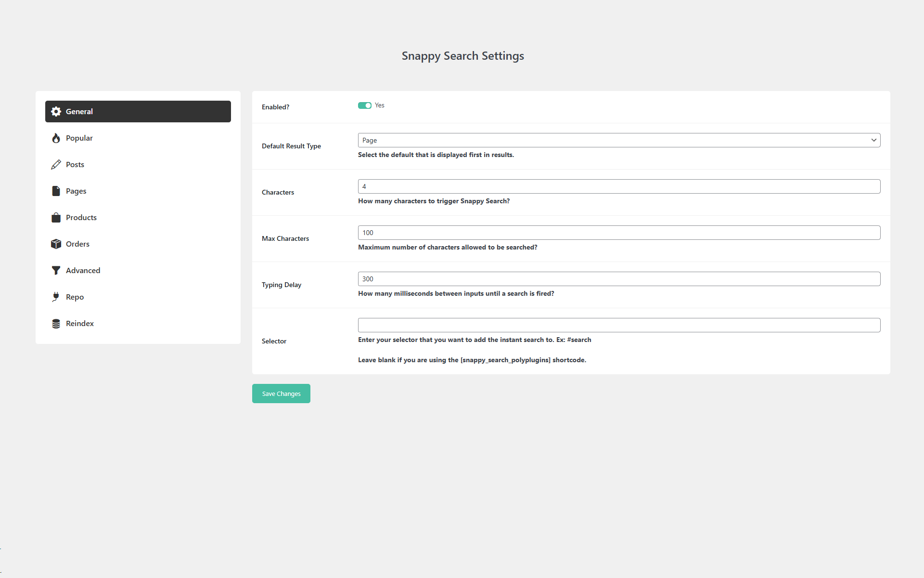924x578 pixels.
Task: Click the Save Changes button
Action: click(281, 394)
